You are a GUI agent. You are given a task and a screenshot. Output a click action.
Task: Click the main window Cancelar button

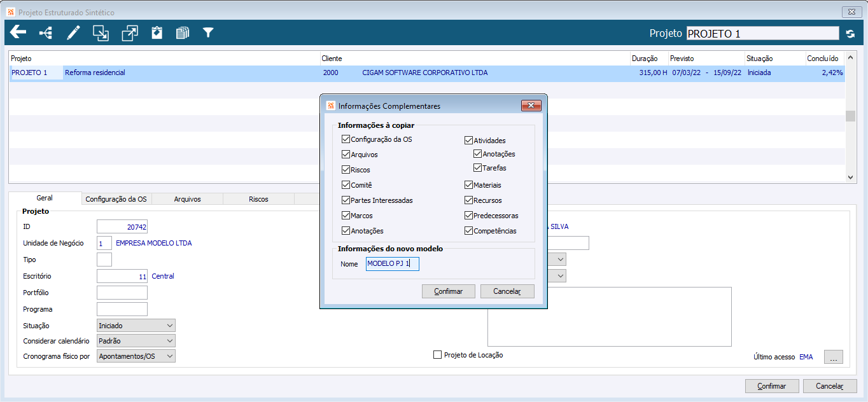pos(830,386)
